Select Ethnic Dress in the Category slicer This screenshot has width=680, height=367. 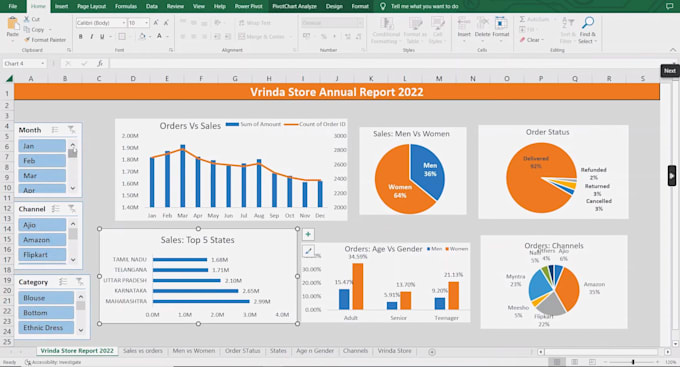point(46,327)
